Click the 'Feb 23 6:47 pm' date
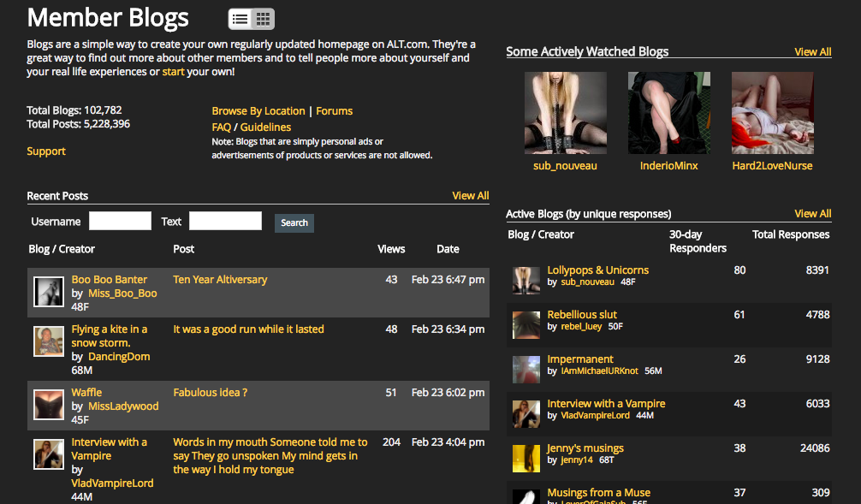Image resolution: width=861 pixels, height=504 pixels. pyautogui.click(x=448, y=280)
